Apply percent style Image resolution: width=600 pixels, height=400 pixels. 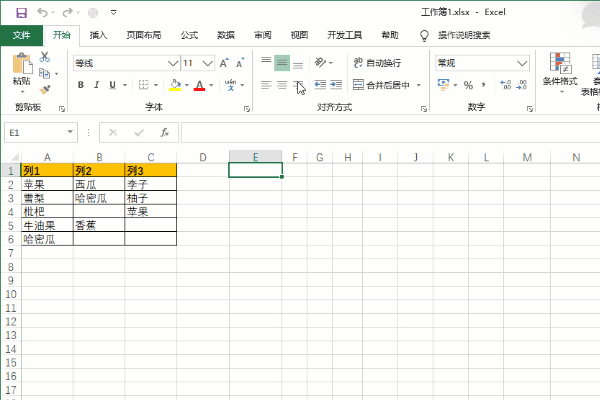tap(468, 85)
